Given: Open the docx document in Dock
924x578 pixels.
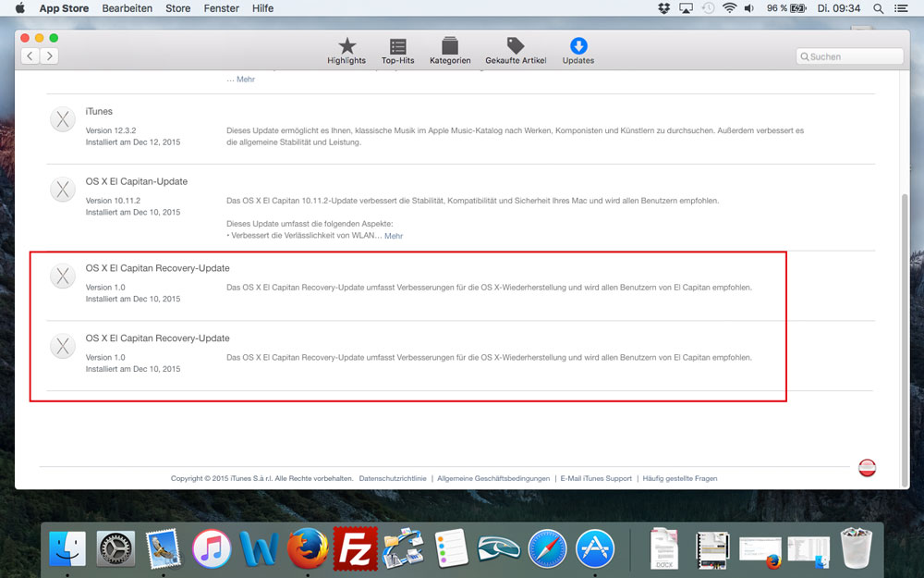Looking at the screenshot, I should point(664,549).
